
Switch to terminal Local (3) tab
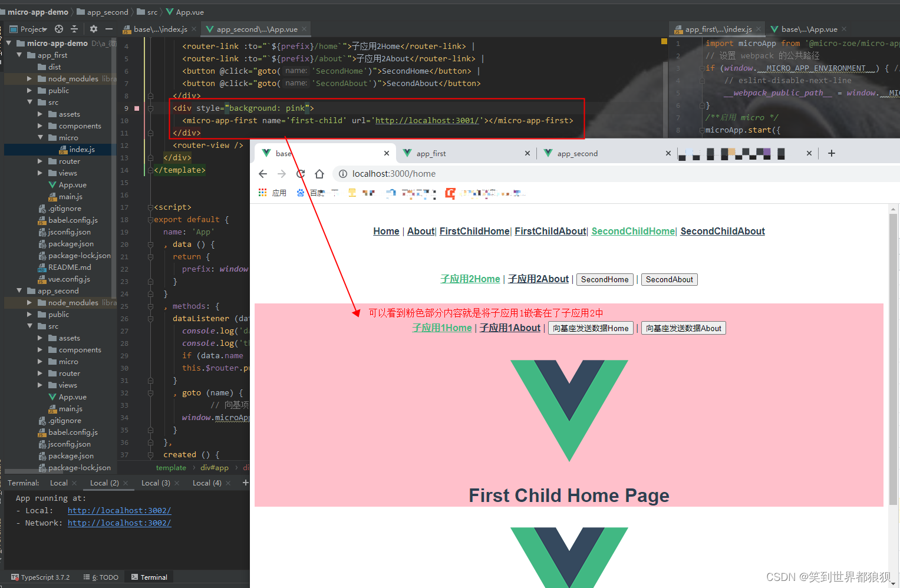pyautogui.click(x=156, y=483)
